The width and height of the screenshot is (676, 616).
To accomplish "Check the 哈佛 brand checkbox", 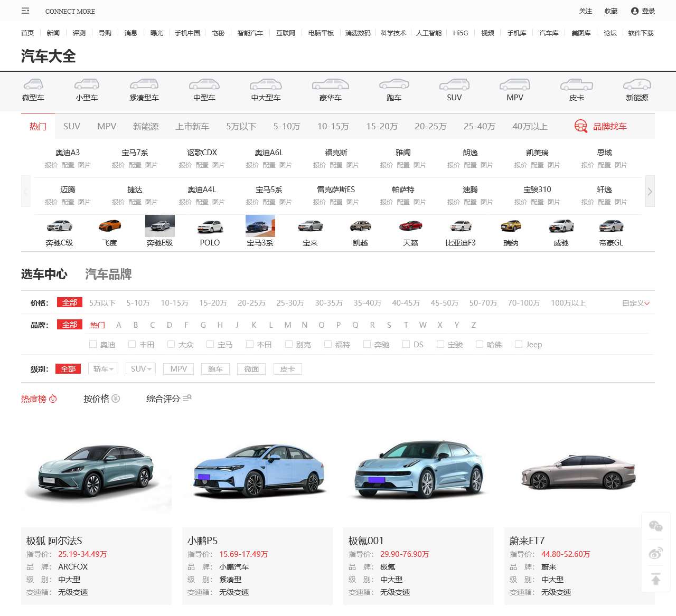I will click(480, 344).
